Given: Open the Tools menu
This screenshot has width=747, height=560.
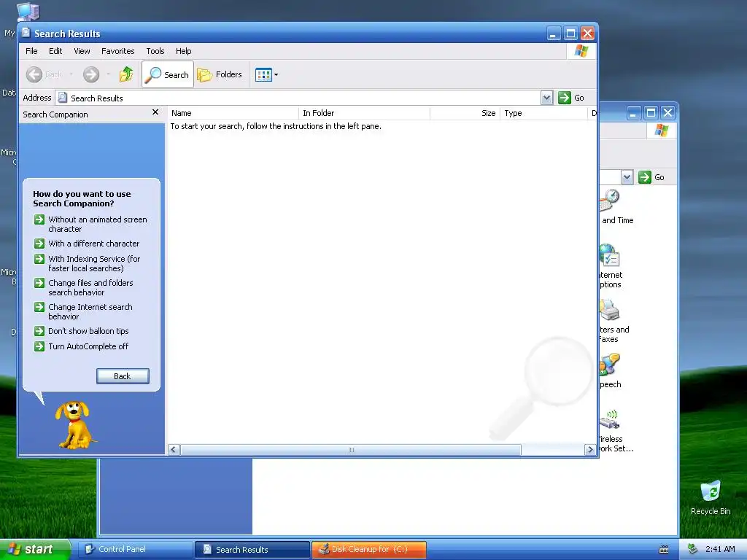Looking at the screenshot, I should (x=155, y=51).
